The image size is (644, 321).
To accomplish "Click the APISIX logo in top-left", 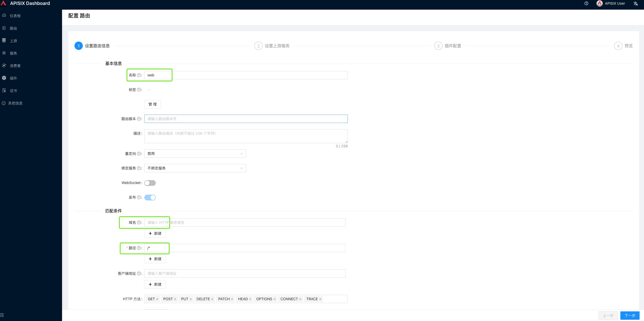I will [x=4, y=3].
